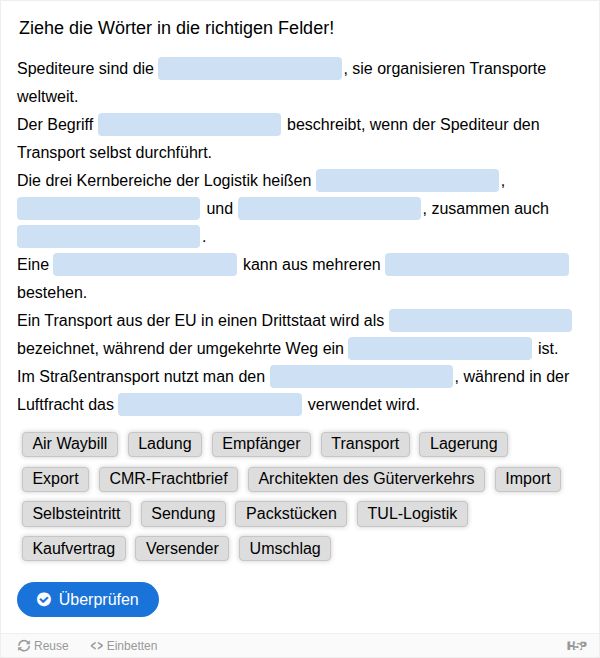600x658 pixels.
Task: Pick the Kaufvertrag word chip
Action: [x=74, y=548]
